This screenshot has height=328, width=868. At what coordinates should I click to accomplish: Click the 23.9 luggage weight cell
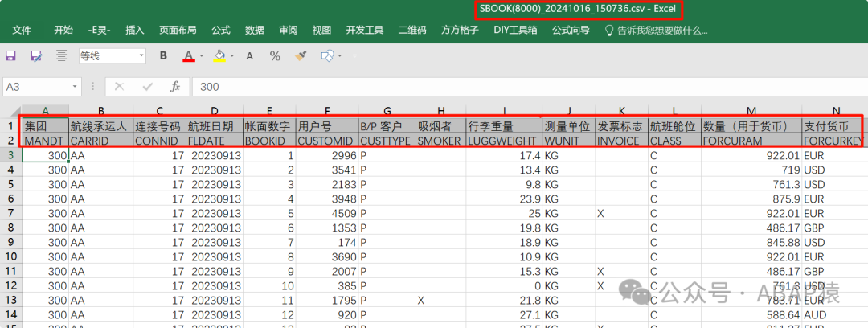(504, 199)
